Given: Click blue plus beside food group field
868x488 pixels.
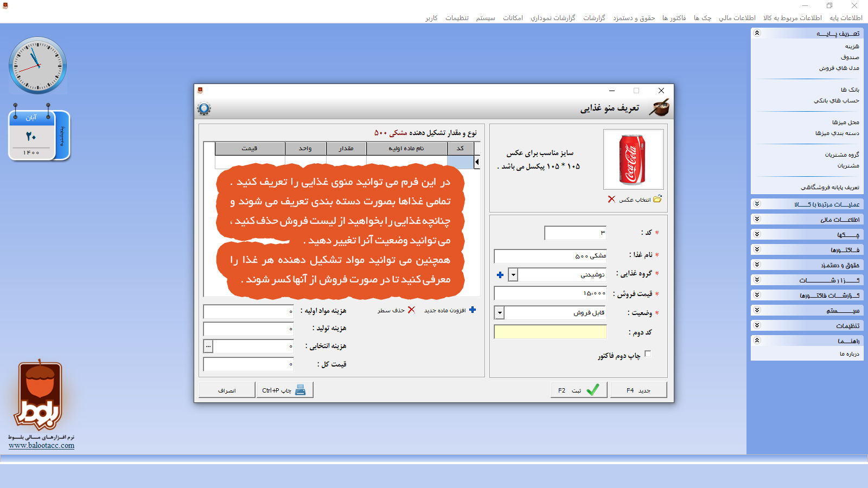Looking at the screenshot, I should coord(500,275).
